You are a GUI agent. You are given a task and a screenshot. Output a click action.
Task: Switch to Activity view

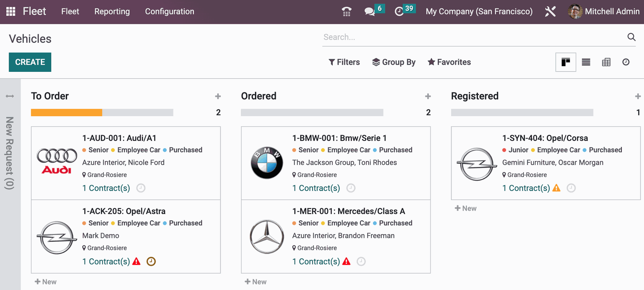[x=626, y=62]
